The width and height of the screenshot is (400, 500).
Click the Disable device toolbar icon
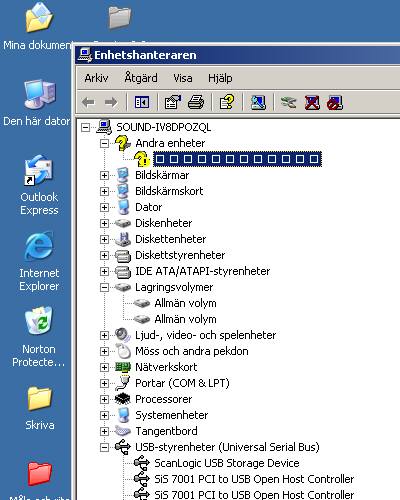[335, 102]
